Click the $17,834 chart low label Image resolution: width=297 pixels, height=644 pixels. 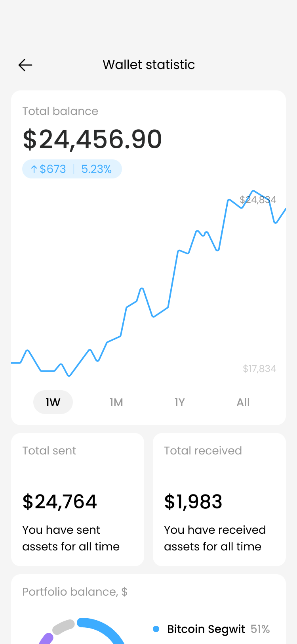259,369
